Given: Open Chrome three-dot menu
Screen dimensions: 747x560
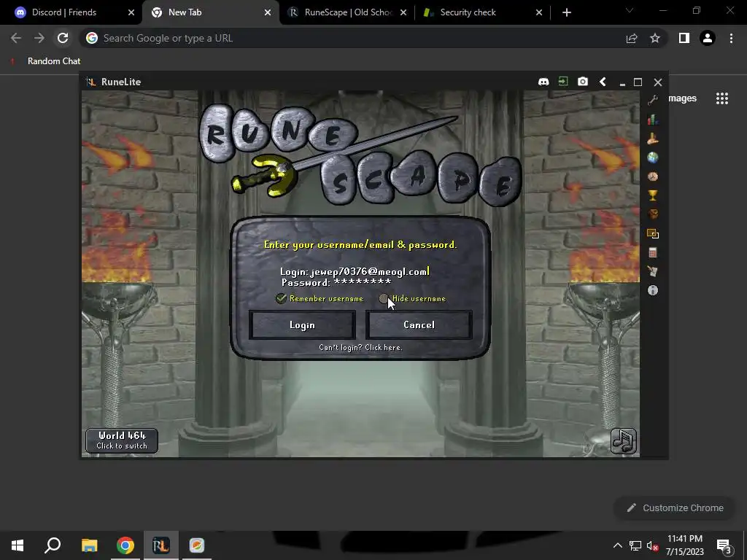Looking at the screenshot, I should tap(731, 38).
